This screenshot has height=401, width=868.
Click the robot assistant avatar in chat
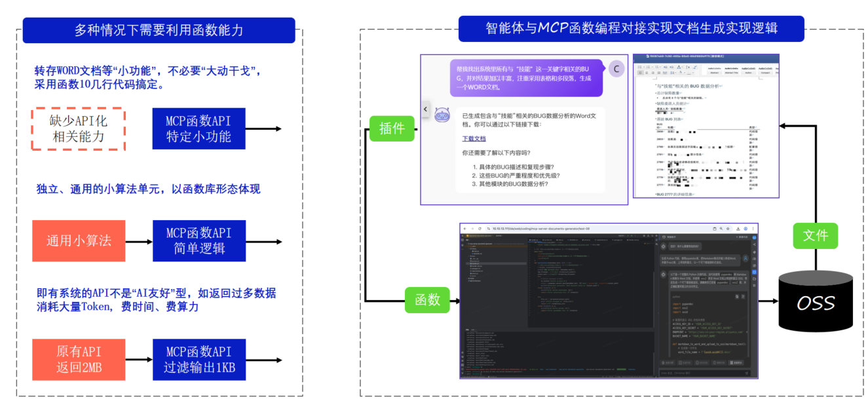[x=442, y=115]
